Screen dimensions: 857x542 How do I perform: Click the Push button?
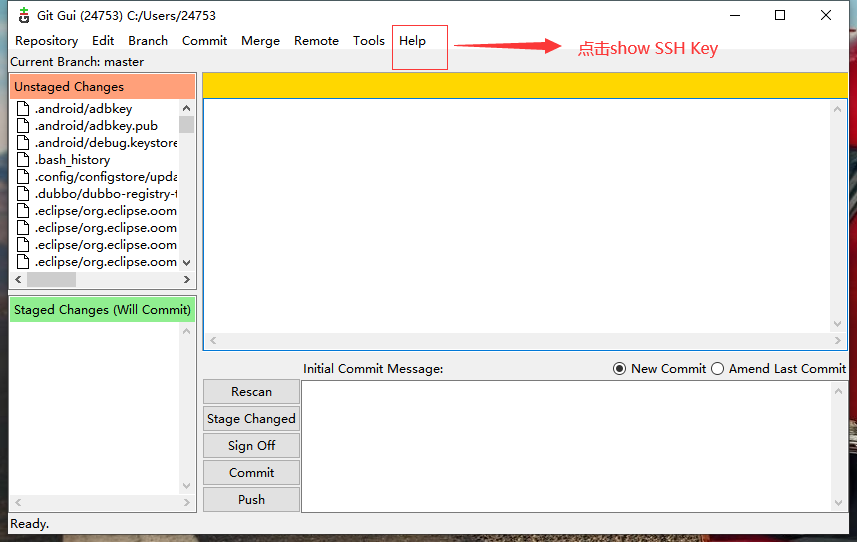[x=251, y=499]
